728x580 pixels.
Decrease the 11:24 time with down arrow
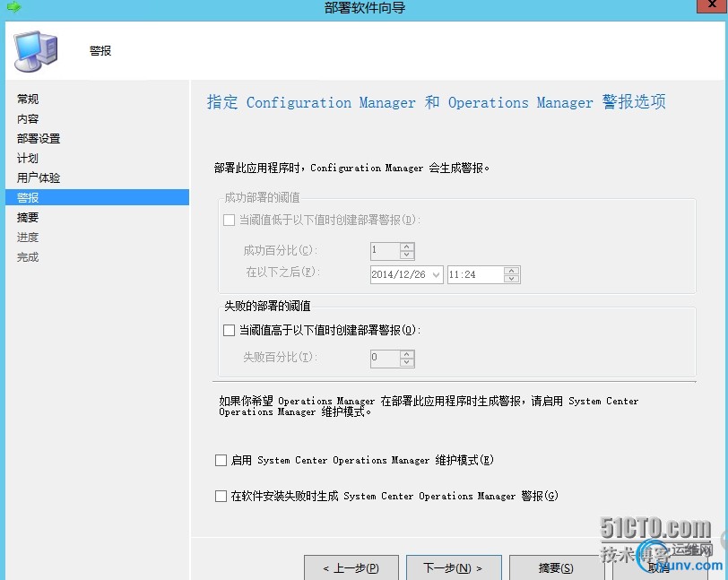512,279
